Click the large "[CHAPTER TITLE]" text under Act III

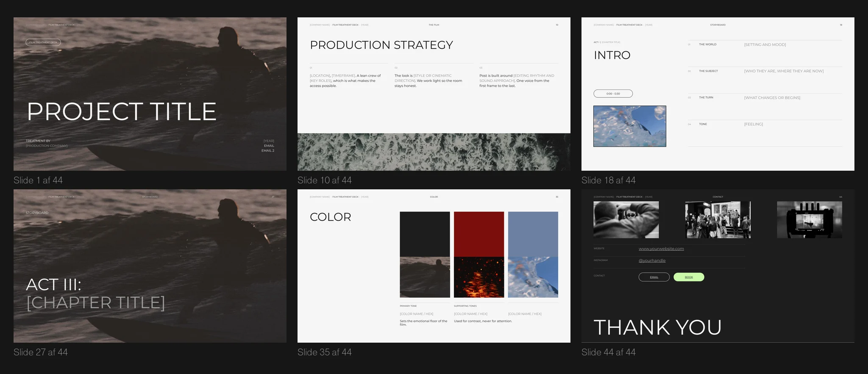96,303
